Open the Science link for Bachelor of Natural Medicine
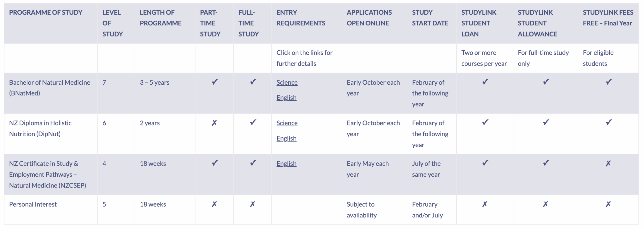The image size is (644, 229). point(287,82)
